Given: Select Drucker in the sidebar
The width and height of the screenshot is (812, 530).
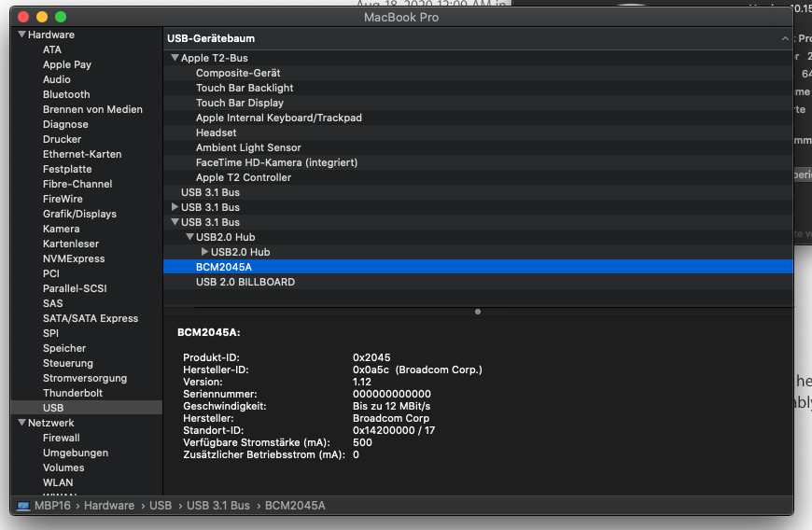Looking at the screenshot, I should (x=62, y=139).
